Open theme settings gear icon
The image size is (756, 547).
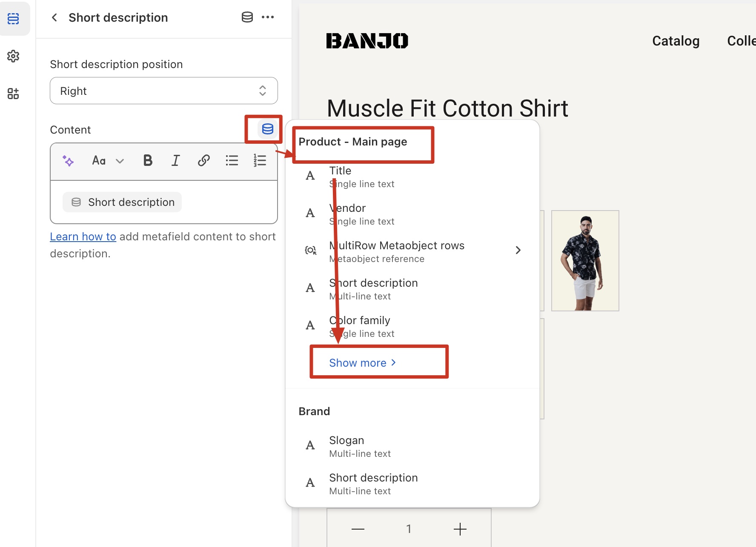13,56
